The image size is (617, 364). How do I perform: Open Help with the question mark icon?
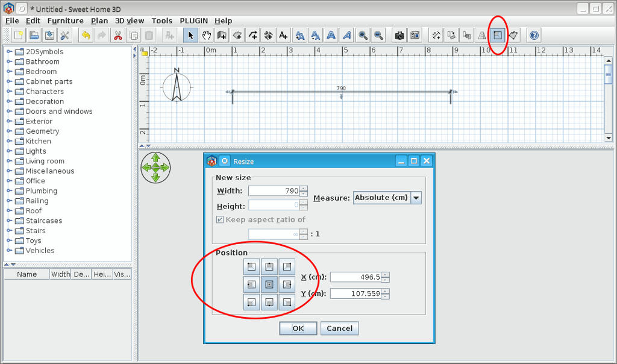(x=534, y=36)
